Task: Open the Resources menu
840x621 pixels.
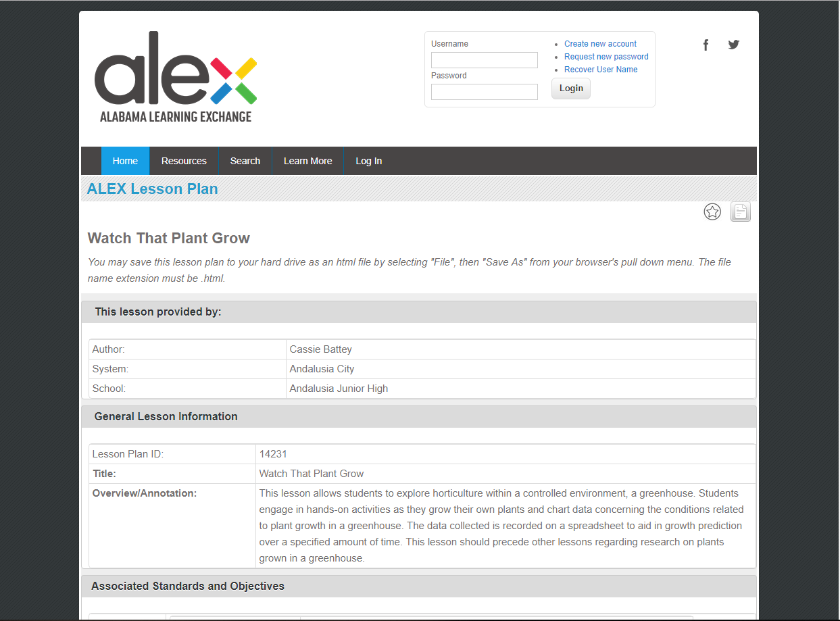Action: click(184, 161)
